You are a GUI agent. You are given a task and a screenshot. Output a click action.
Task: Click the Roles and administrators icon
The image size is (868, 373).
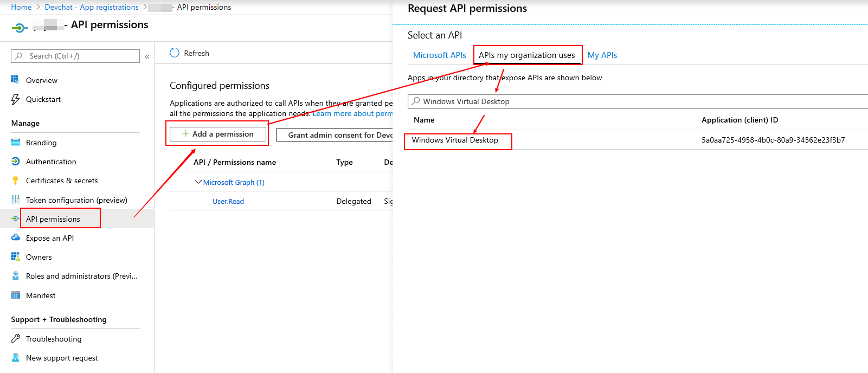[x=15, y=276]
